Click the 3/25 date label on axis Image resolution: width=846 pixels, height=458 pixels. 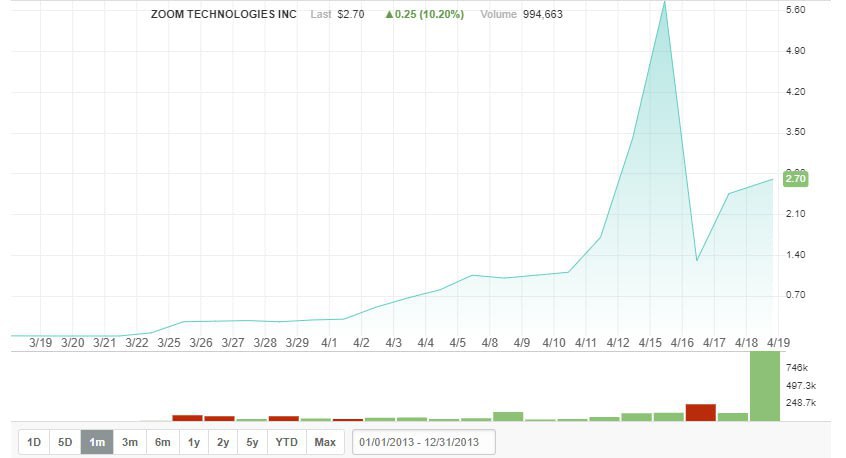coord(169,343)
